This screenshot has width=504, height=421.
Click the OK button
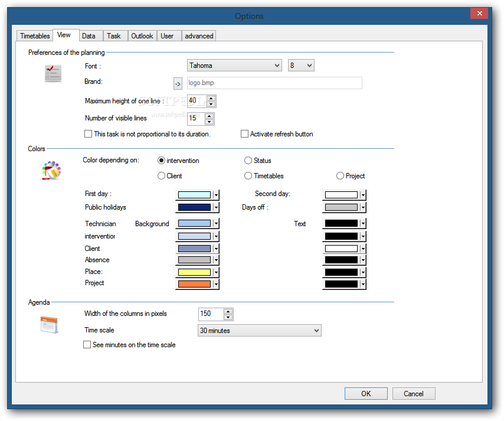366,394
